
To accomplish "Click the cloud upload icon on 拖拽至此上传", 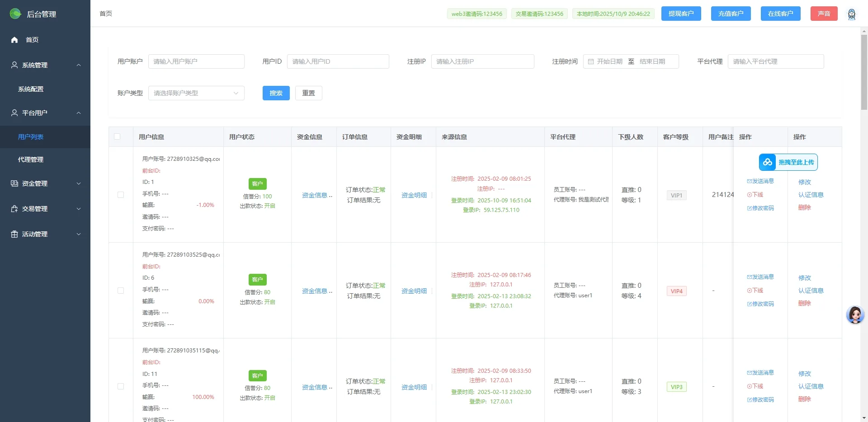I will [767, 162].
